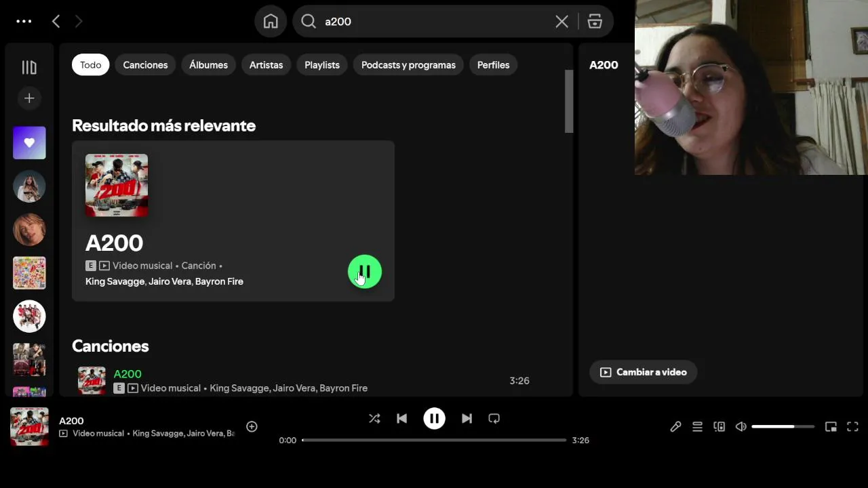868x488 pixels.
Task: Open the miniplayer icon
Action: tap(831, 427)
